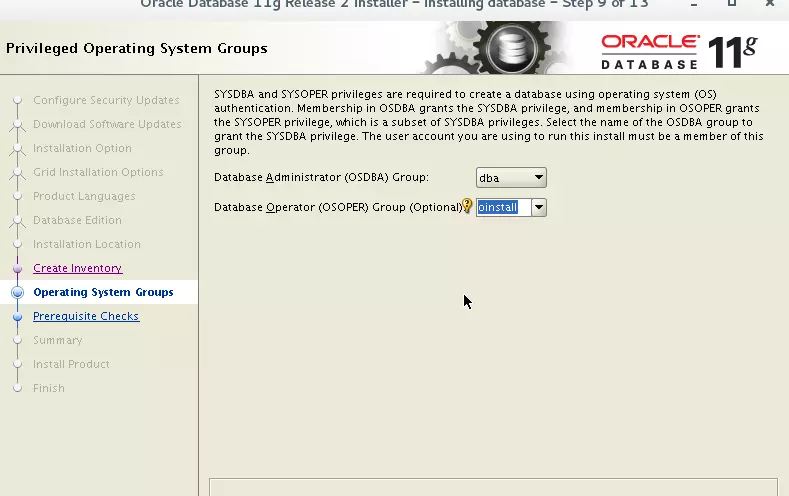Click the Summary step in sidebar
This screenshot has width=789, height=496.
pos(58,340)
